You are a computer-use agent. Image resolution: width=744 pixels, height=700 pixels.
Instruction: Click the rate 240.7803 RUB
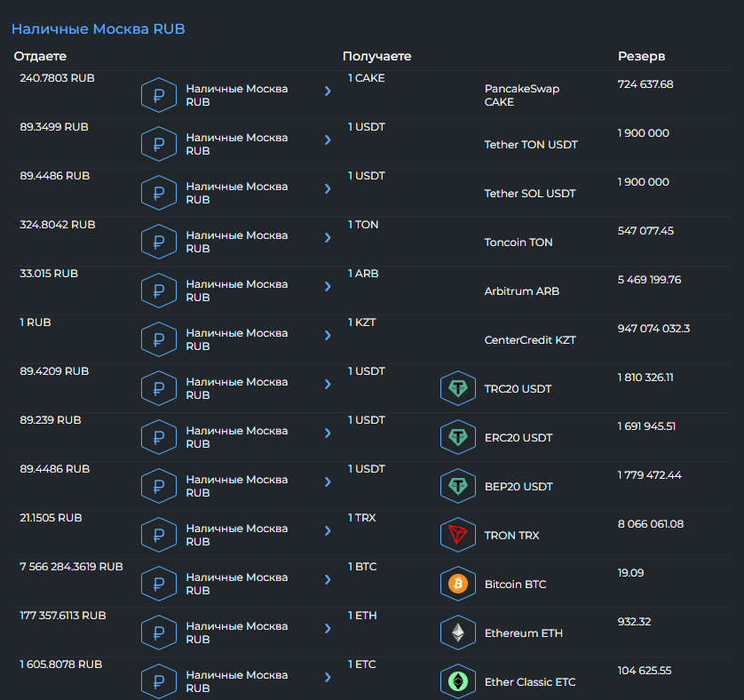pyautogui.click(x=57, y=78)
